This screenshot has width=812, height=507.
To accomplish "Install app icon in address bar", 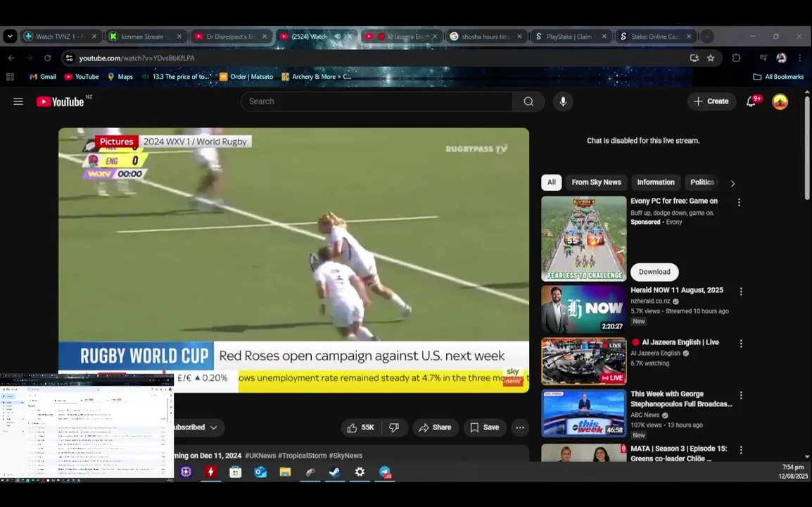I will [694, 58].
